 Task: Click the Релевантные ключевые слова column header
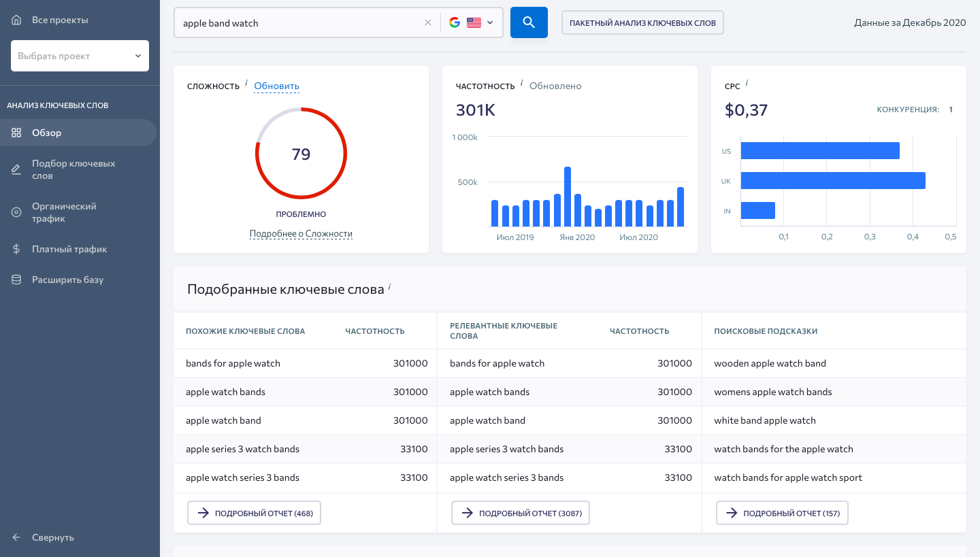pos(504,331)
